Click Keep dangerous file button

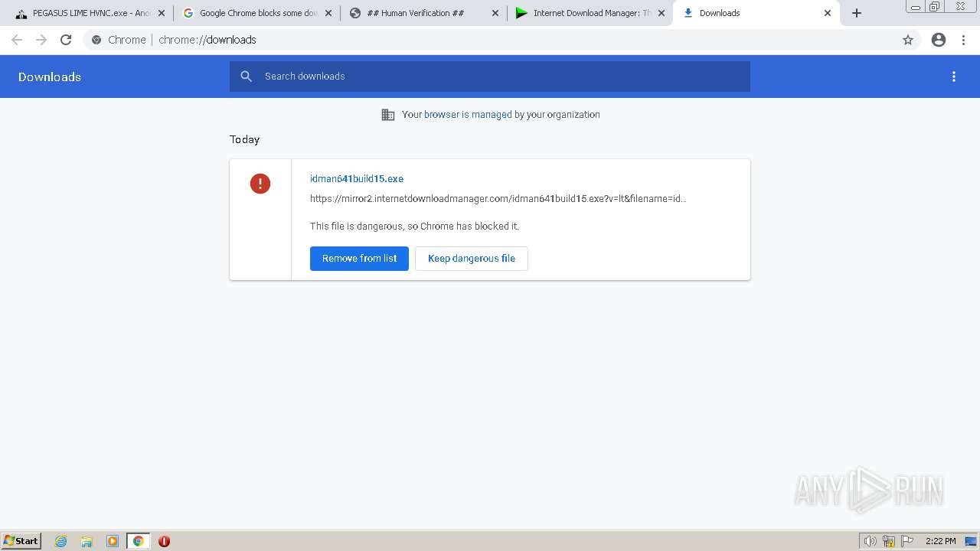(x=472, y=259)
